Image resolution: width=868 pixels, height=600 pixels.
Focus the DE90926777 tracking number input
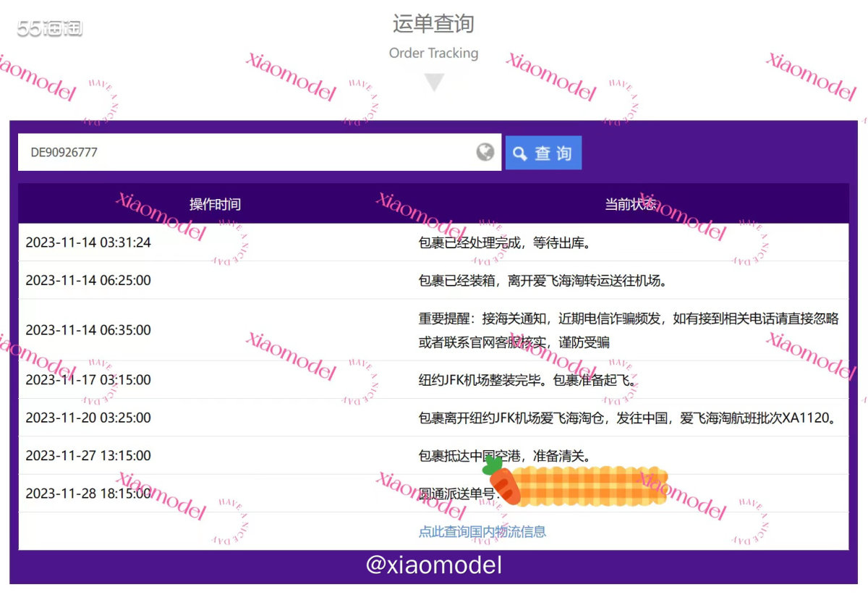pyautogui.click(x=246, y=153)
